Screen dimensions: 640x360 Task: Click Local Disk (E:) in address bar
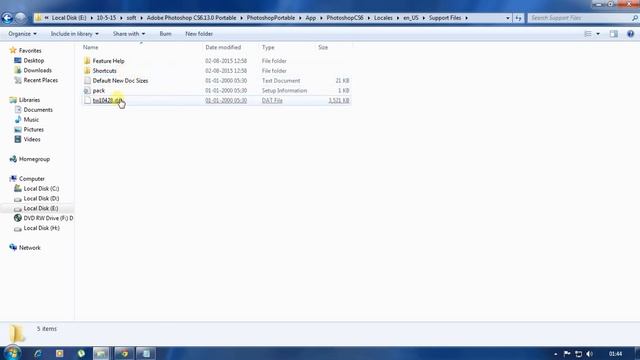point(69,18)
